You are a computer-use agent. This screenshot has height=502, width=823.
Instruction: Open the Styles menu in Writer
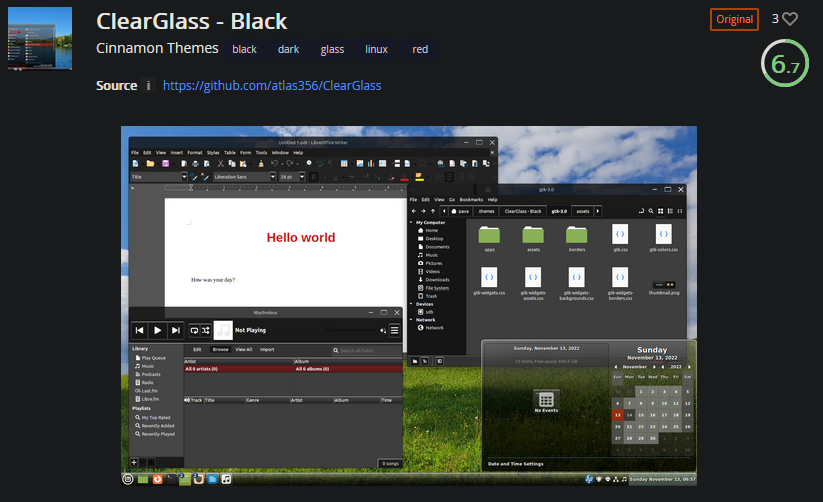tap(213, 153)
